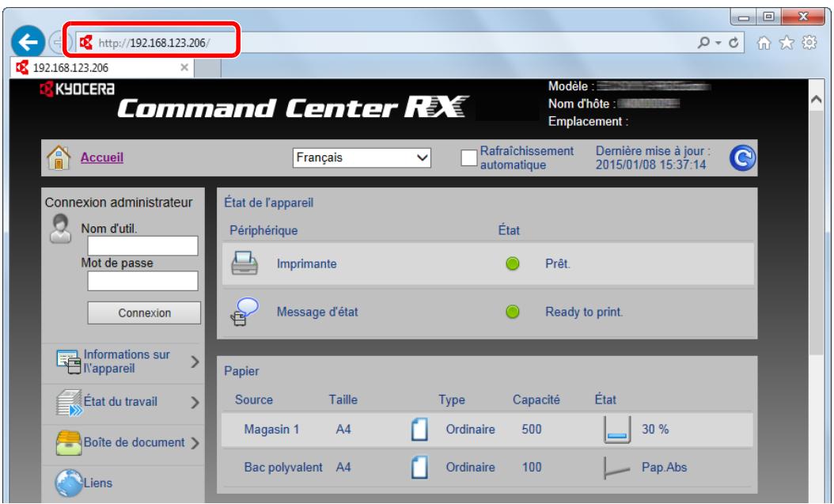This screenshot has height=504, width=834.
Task: Click the Magasin 1 paper type icon
Action: tap(419, 429)
